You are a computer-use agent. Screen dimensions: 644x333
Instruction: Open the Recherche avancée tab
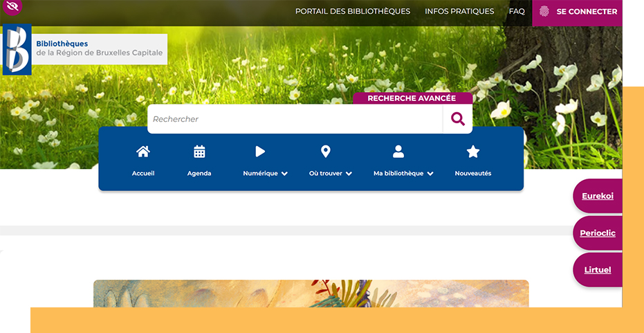coord(412,98)
